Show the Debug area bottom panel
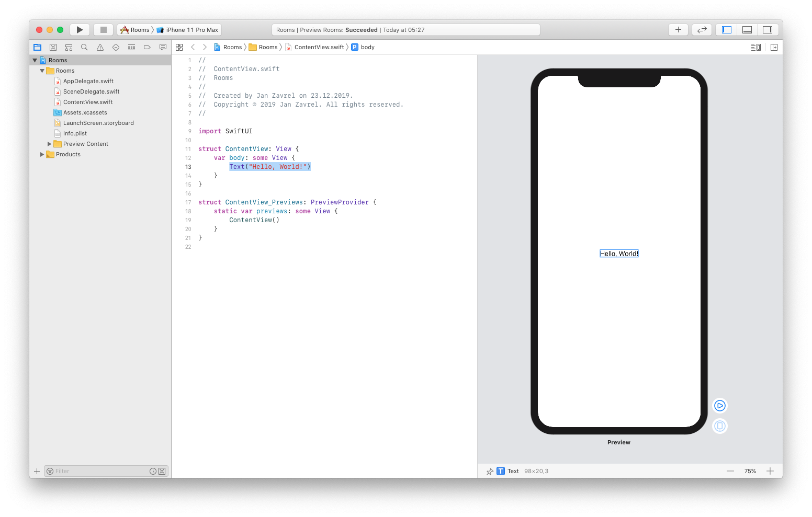The image size is (812, 517). (747, 29)
